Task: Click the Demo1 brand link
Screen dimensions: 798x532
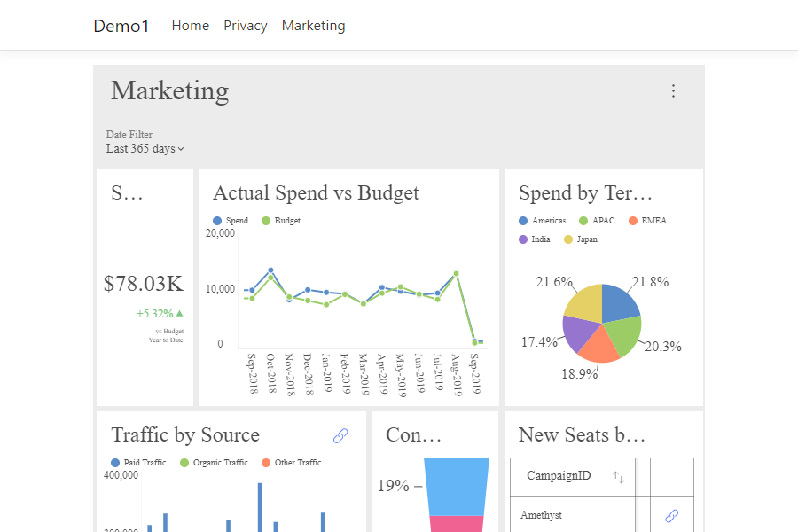Action: [121, 26]
